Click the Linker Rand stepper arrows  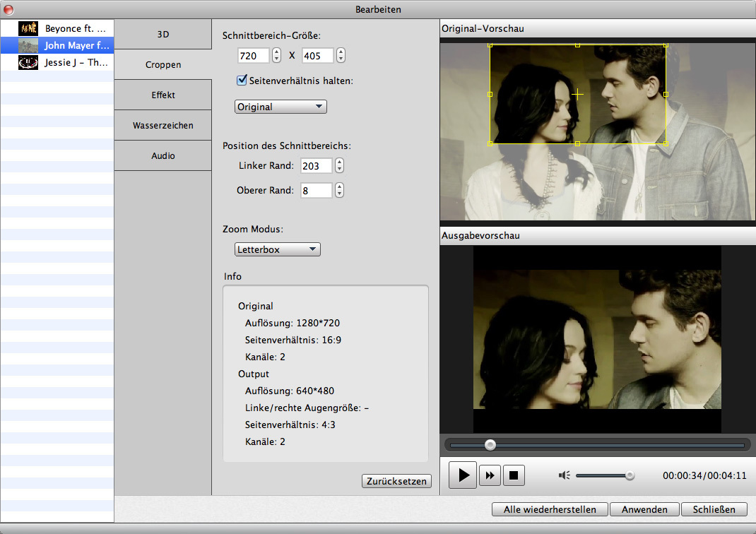pos(339,166)
